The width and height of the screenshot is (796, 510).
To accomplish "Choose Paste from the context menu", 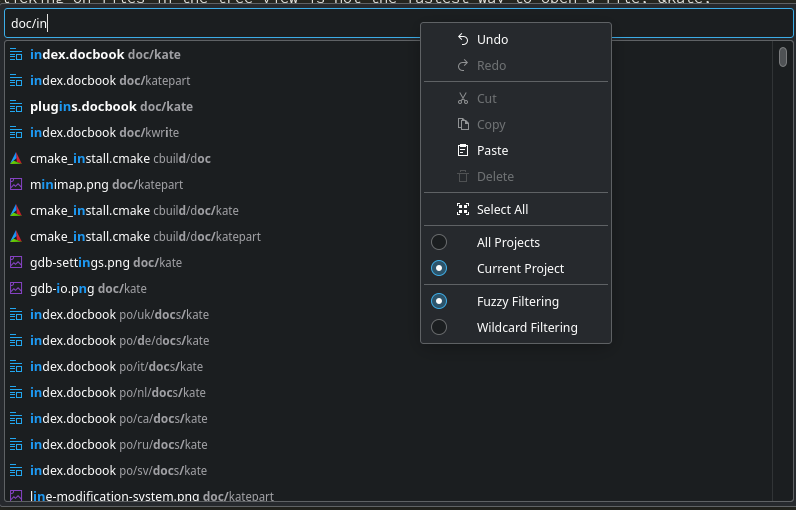I will coord(492,150).
